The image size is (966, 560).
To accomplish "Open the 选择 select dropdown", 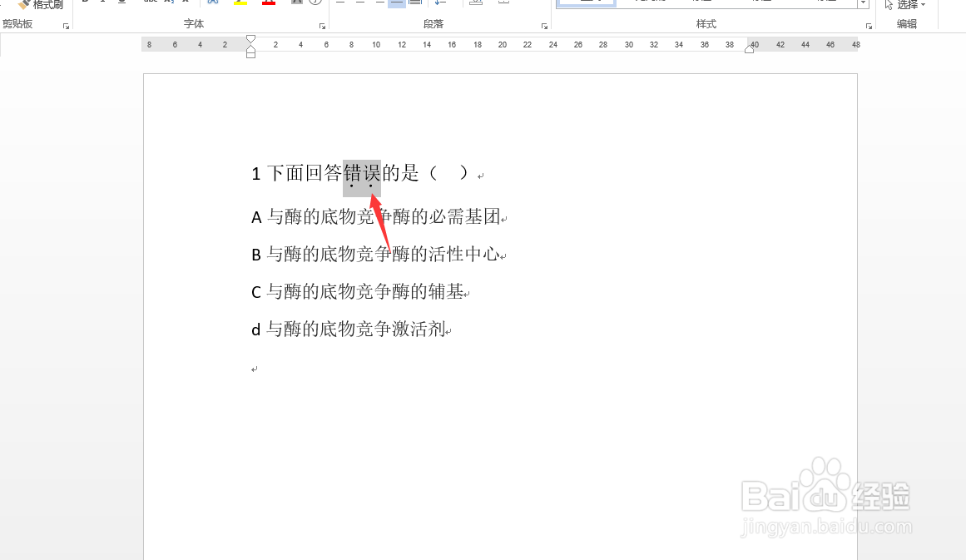I will pyautogui.click(x=905, y=5).
